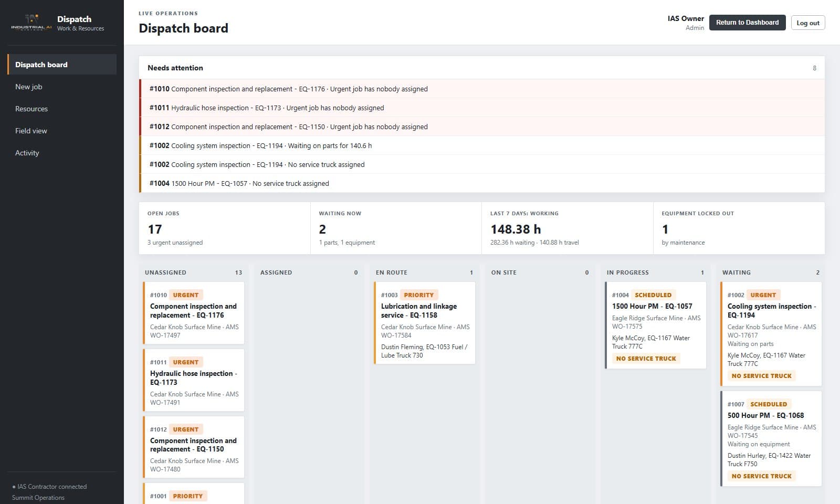The height and width of the screenshot is (504, 840).
Task: Click NO SERVICE TRUCK tag on card #1002
Action: click(x=762, y=376)
